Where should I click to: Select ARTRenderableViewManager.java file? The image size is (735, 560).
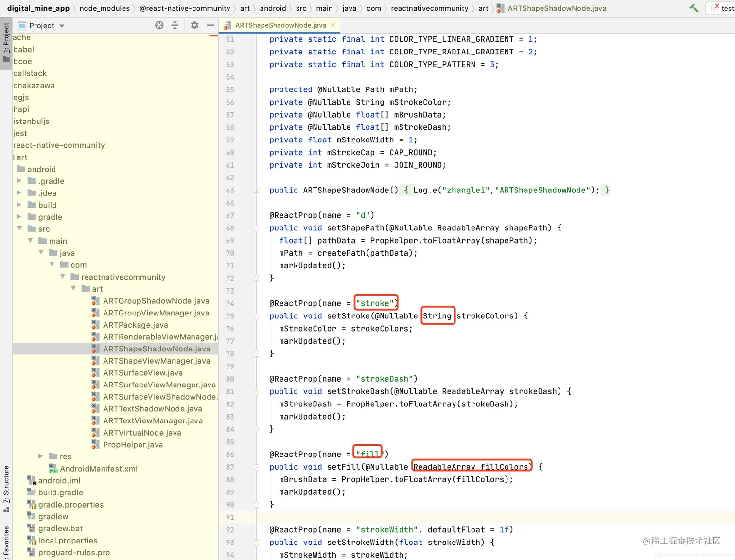click(x=160, y=337)
